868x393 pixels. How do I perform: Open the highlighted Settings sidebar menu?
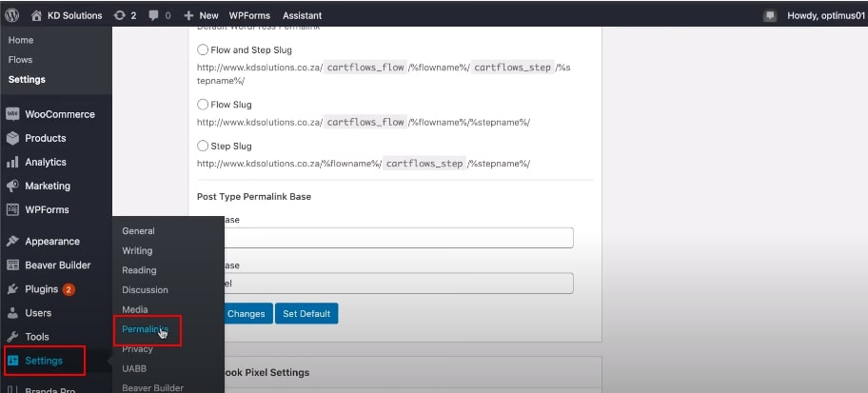click(44, 361)
